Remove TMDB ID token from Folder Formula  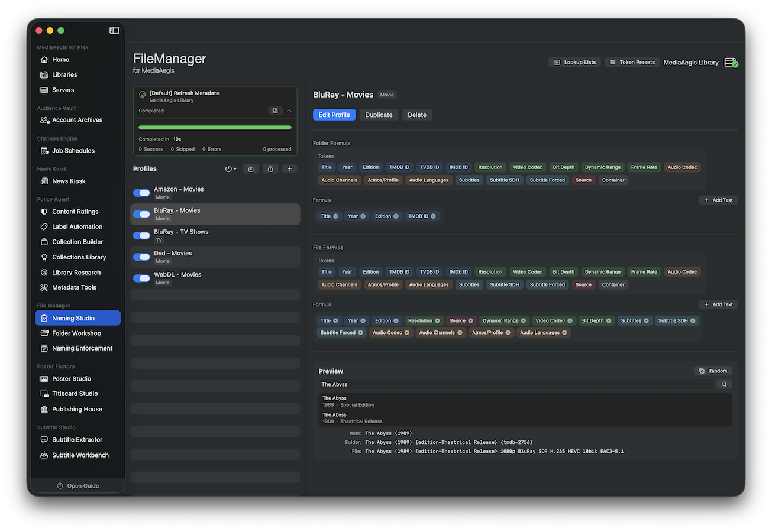433,216
